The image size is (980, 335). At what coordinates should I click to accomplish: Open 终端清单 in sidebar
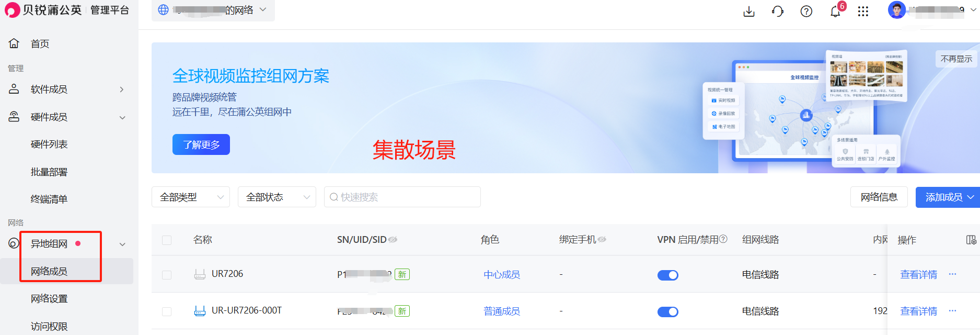tap(49, 199)
